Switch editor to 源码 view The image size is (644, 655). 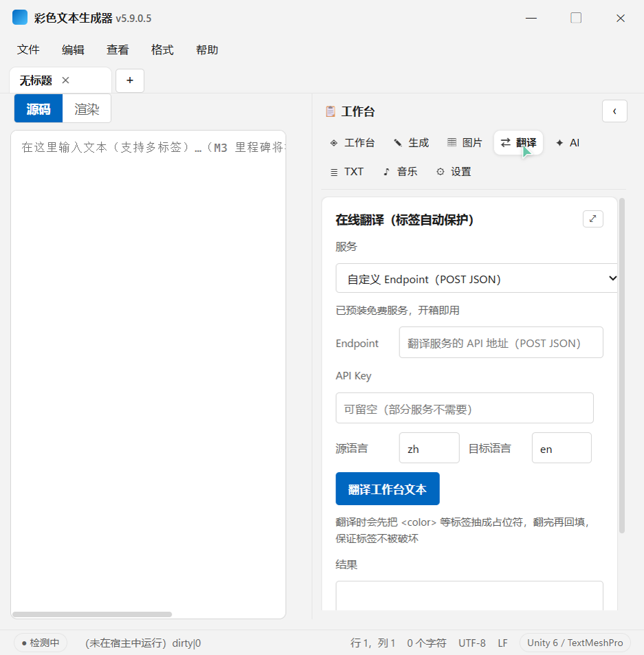pos(38,109)
